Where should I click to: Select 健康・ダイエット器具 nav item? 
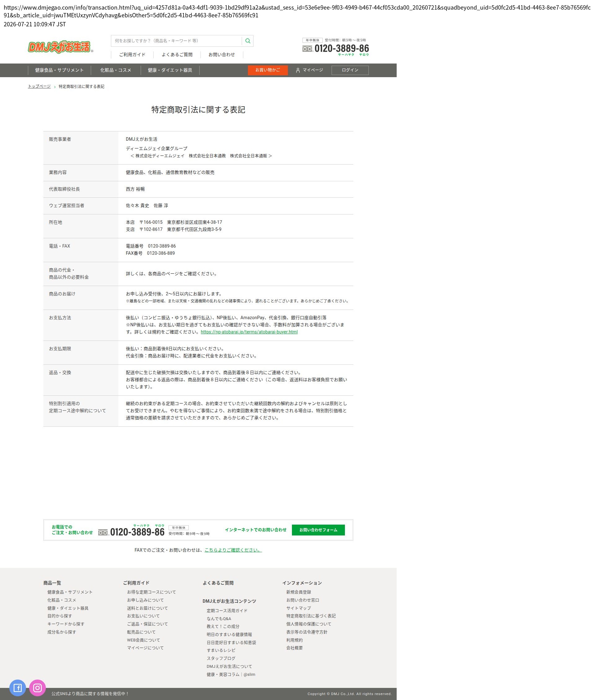pos(170,70)
